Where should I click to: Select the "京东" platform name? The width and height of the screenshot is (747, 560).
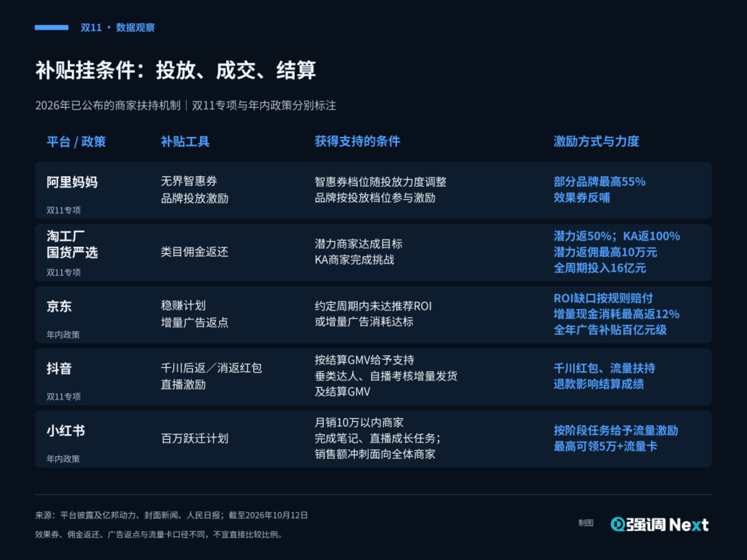click(59, 306)
